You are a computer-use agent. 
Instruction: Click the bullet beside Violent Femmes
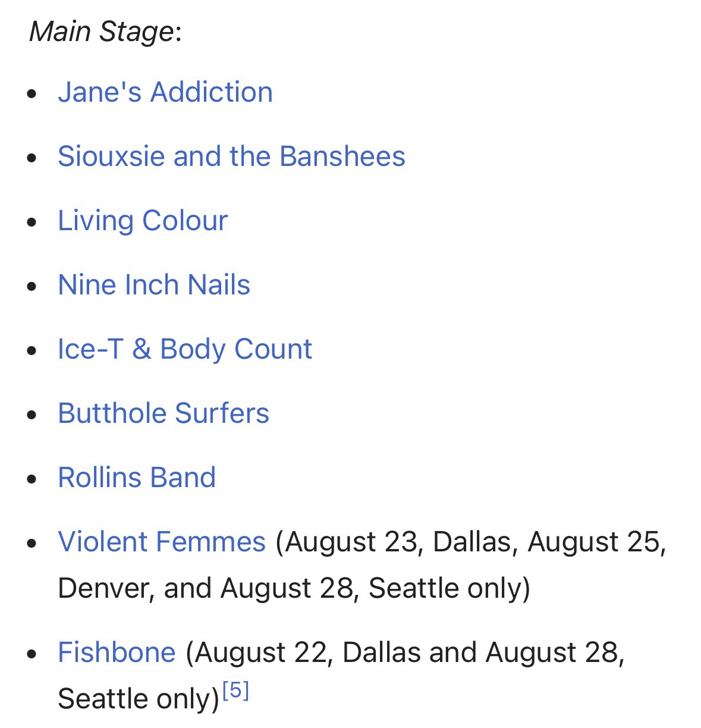(x=33, y=544)
